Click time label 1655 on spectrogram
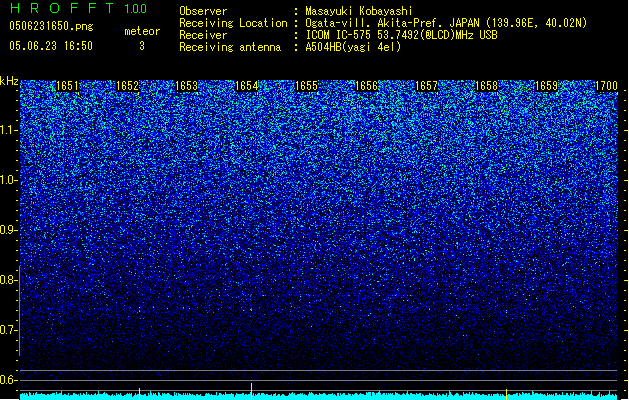 pyautogui.click(x=306, y=86)
